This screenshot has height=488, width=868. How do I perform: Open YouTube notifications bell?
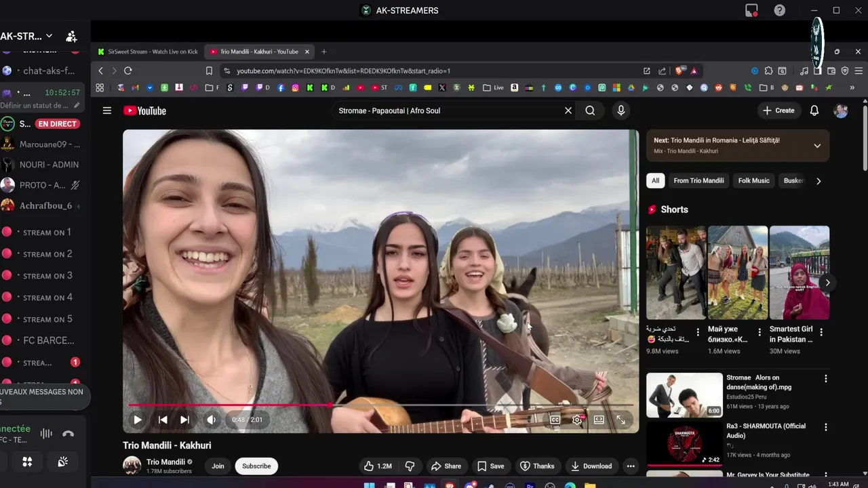click(x=814, y=110)
